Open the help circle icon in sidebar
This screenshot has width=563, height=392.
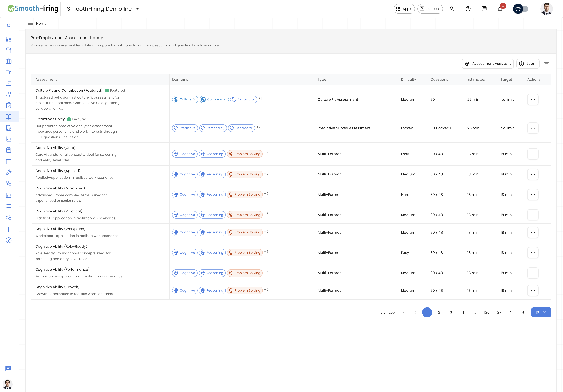click(9, 240)
